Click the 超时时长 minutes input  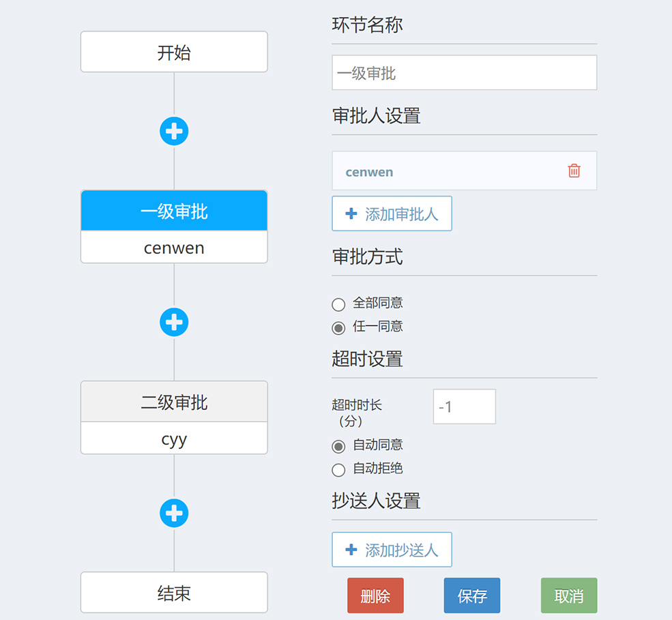[x=464, y=407]
